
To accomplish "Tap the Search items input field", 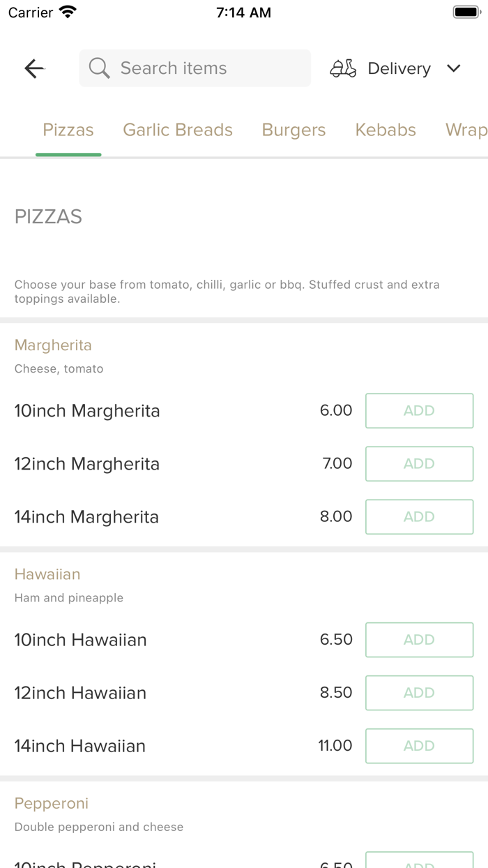I will (x=195, y=68).
